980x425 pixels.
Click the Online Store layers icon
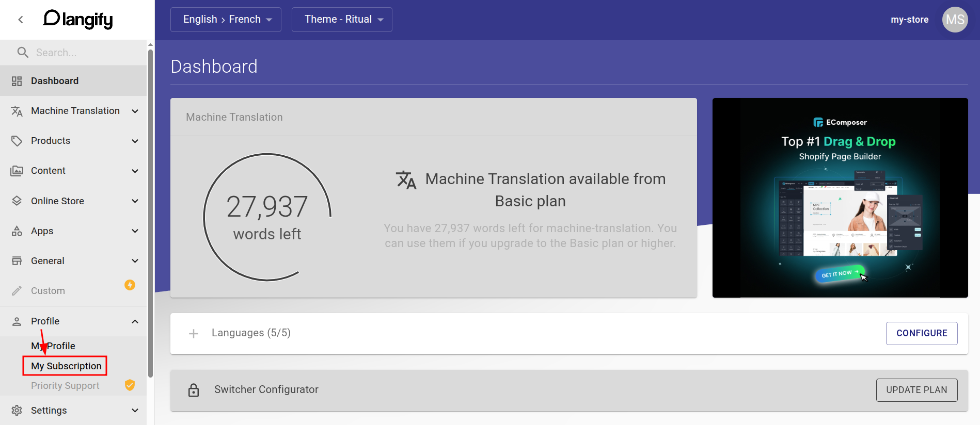(x=17, y=201)
